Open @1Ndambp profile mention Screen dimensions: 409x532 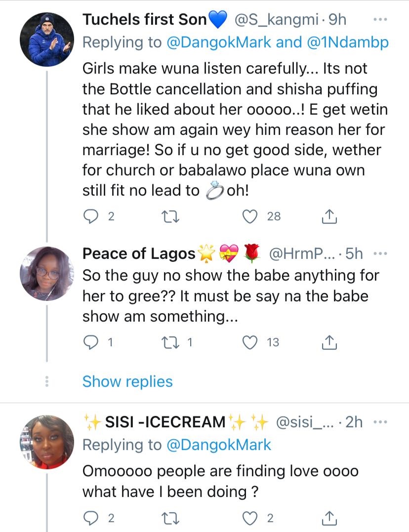click(349, 42)
